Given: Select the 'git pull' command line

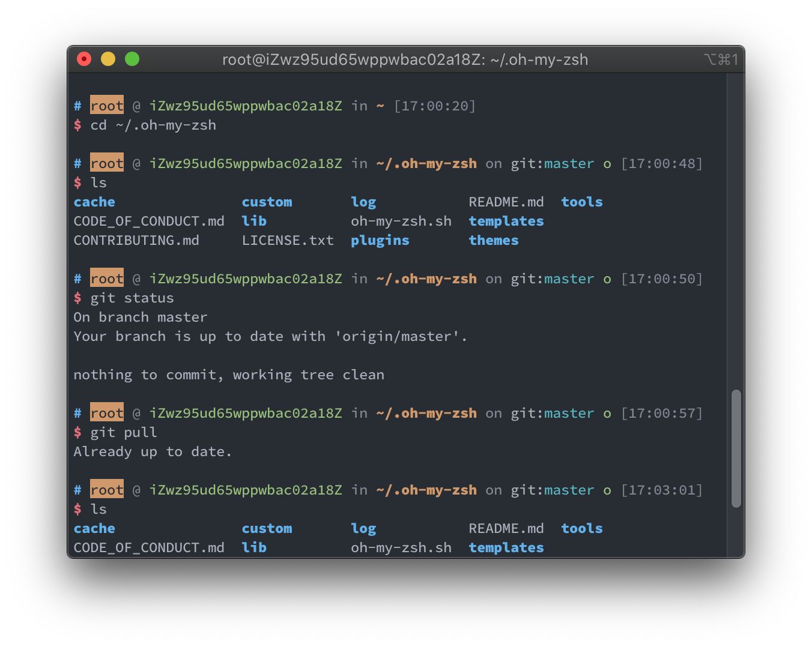Looking at the screenshot, I should click(x=124, y=433).
